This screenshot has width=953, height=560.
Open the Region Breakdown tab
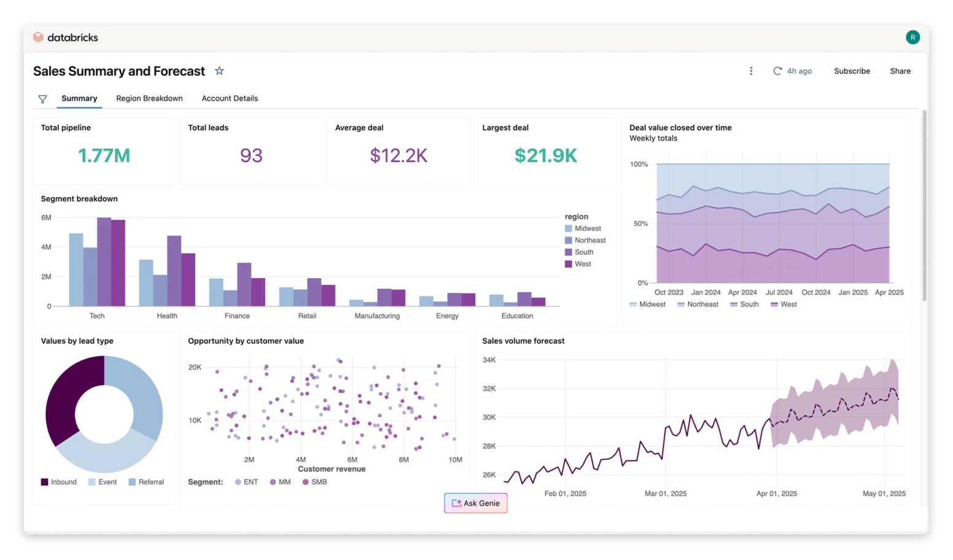(149, 98)
